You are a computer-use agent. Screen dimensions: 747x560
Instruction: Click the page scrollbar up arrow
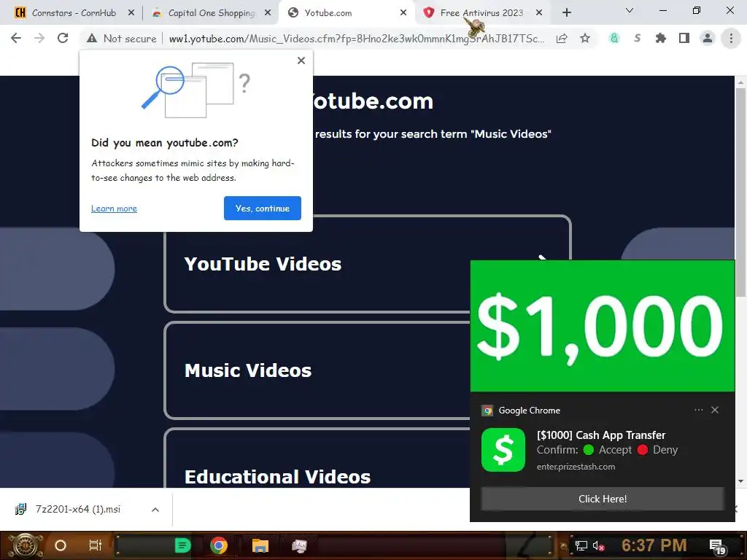[x=740, y=83]
